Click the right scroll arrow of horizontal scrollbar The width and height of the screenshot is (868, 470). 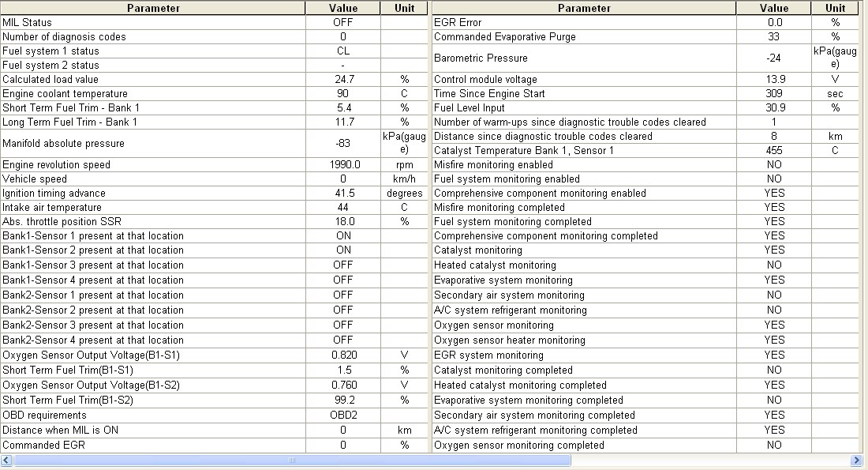point(856,460)
